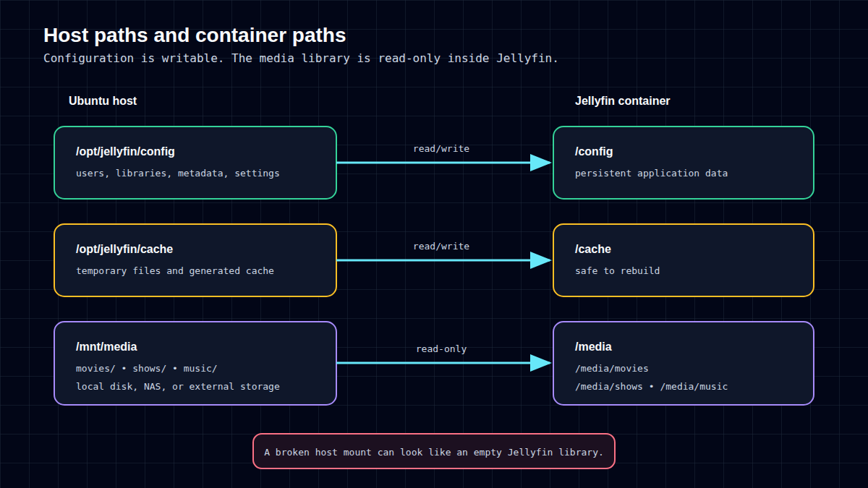
Task: Select 'temporary files and generated cache' text
Action: click(x=175, y=271)
